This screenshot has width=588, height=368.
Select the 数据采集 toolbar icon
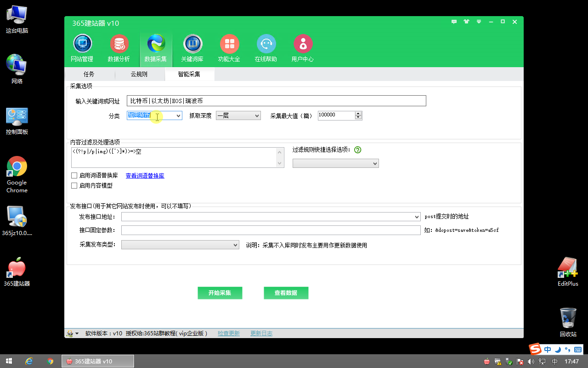[156, 48]
